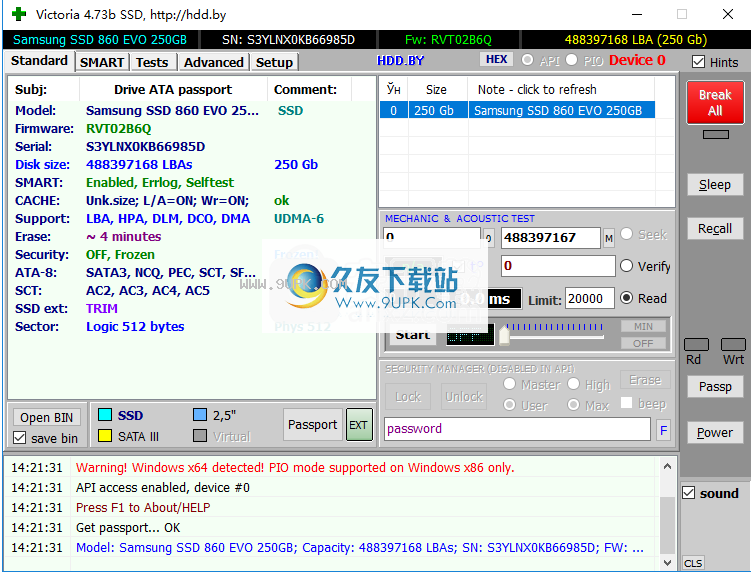Toggle the save bin checkbox

coord(20,437)
